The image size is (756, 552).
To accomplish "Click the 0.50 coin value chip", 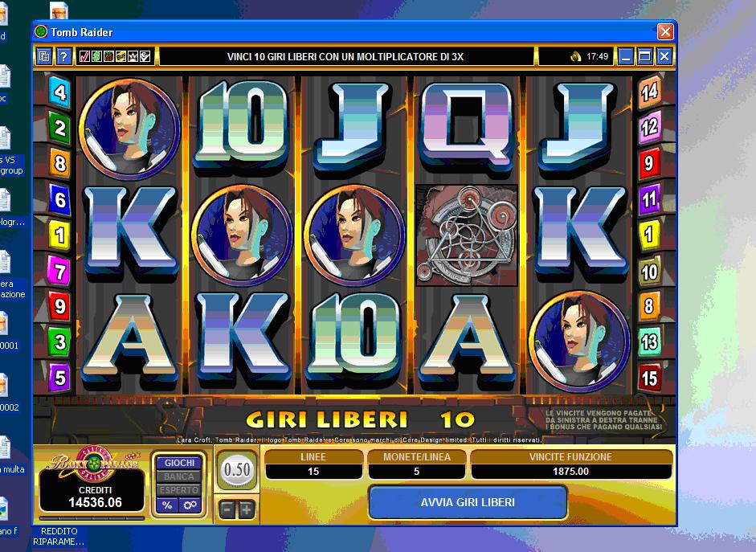I will pos(237,469).
